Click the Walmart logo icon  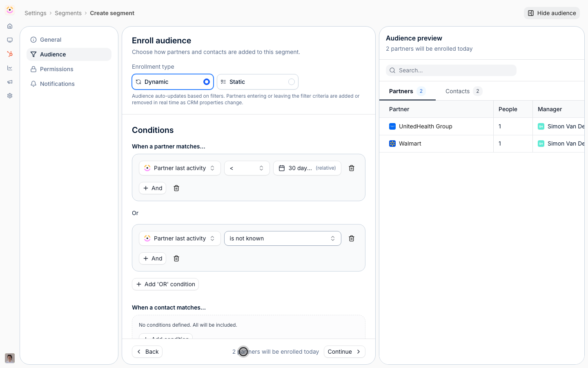pos(392,144)
